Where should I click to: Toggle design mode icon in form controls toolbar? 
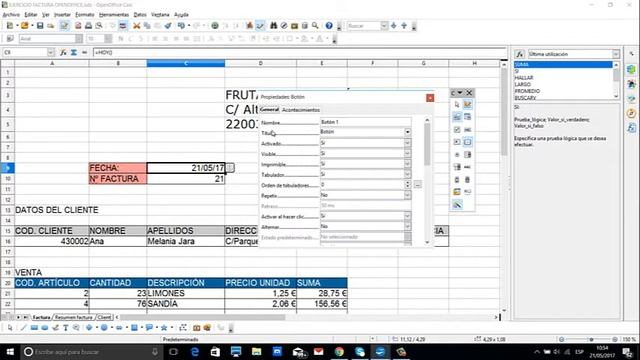467,105
